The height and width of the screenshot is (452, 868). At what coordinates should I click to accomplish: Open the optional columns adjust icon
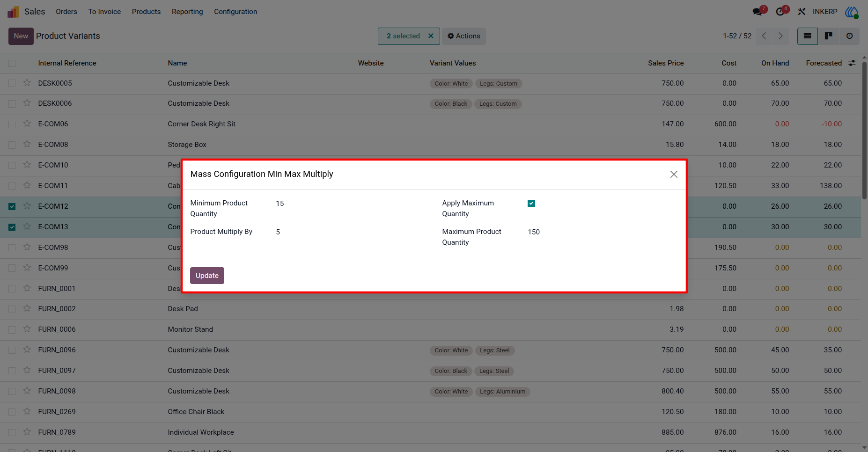click(852, 63)
